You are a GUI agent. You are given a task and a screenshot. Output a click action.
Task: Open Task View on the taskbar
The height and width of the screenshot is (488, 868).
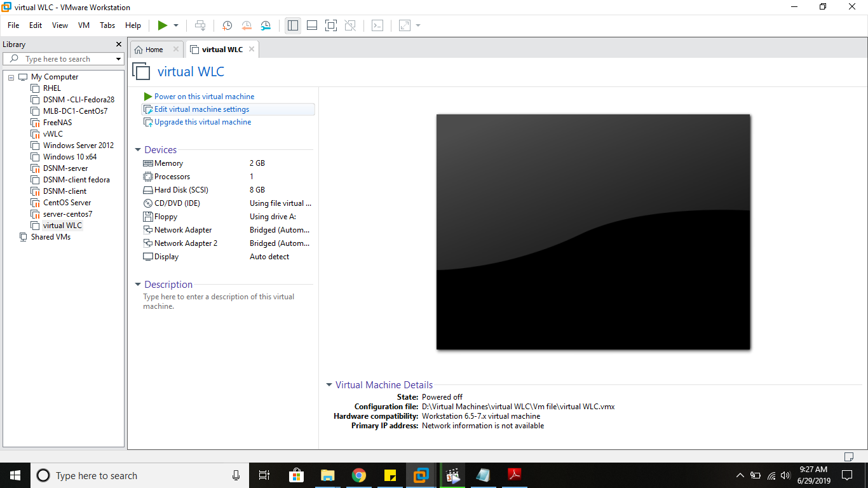pos(264,475)
